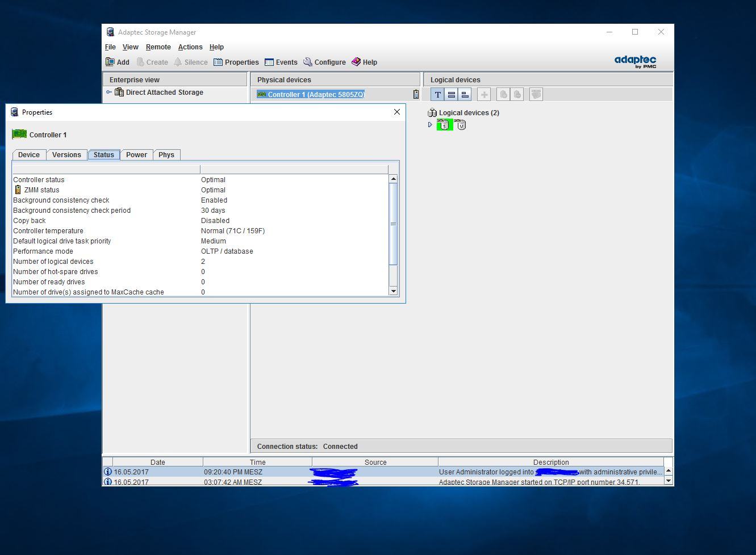Click the Connection status Connected text
Viewport: 756px width, 555px height.
click(307, 447)
